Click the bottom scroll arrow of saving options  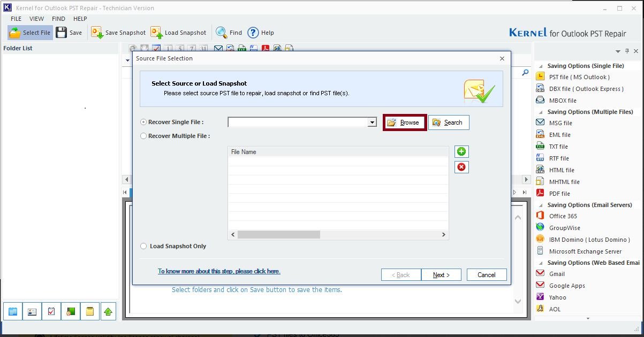click(x=588, y=318)
